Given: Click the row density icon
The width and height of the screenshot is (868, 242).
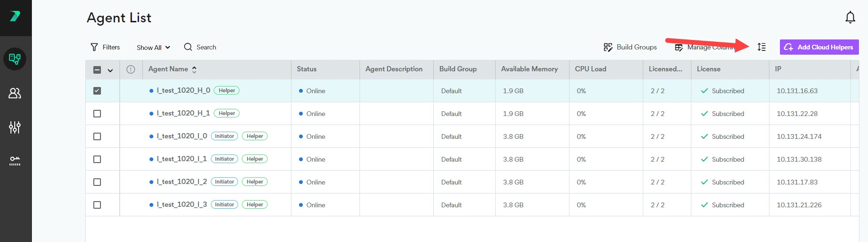Looking at the screenshot, I should click(761, 47).
